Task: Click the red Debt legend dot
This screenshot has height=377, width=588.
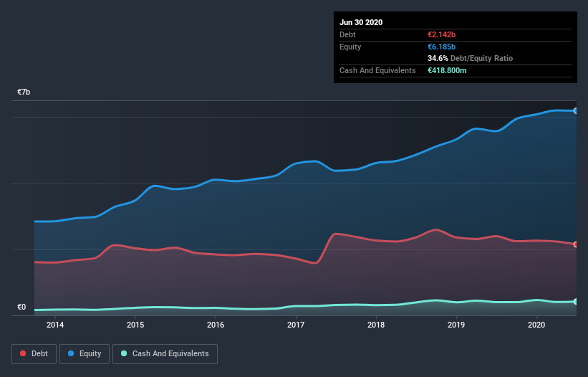Action: pyautogui.click(x=23, y=353)
